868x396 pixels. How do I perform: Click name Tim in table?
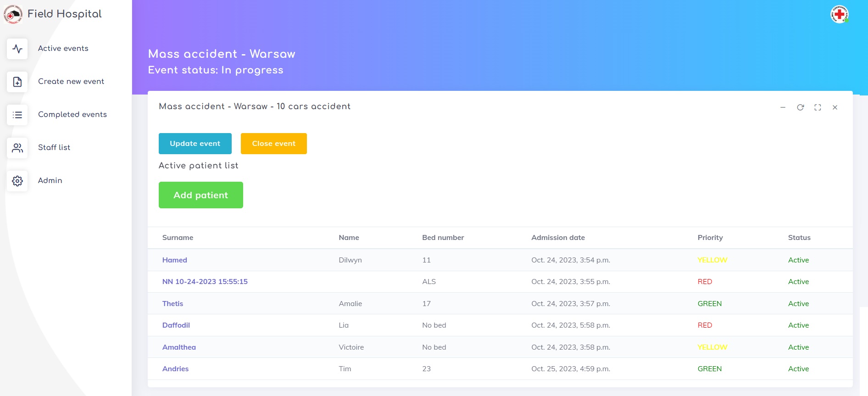[x=345, y=369]
